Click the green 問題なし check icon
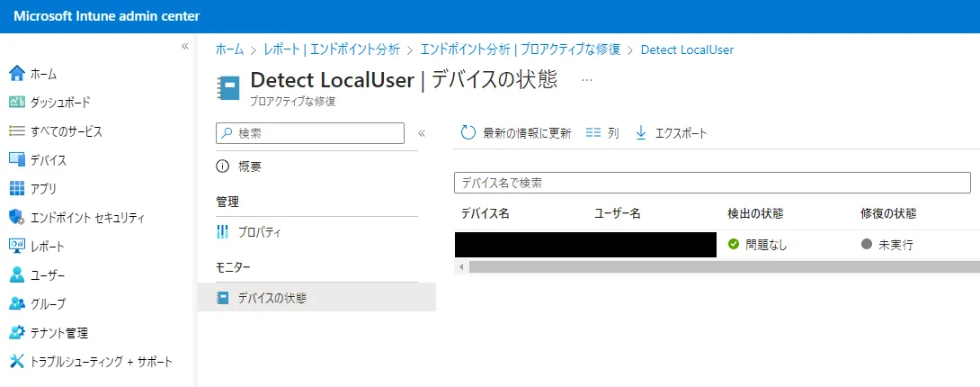This screenshot has width=980, height=387. [734, 245]
